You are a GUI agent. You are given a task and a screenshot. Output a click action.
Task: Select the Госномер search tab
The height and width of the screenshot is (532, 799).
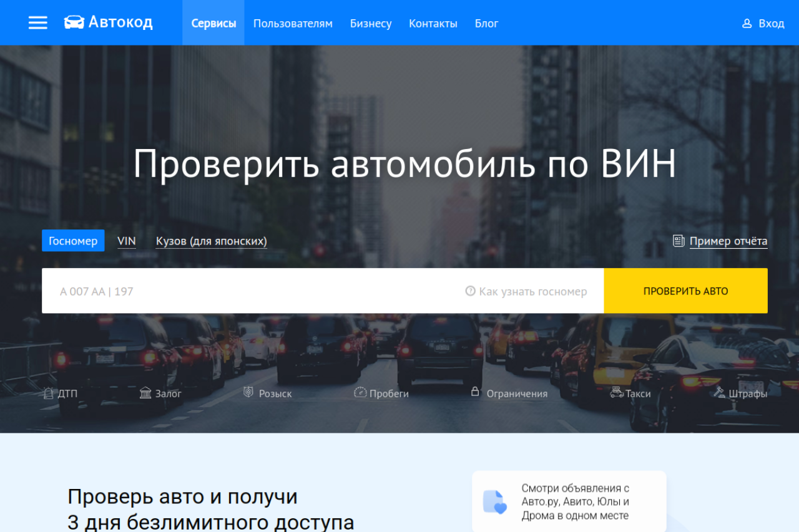[x=73, y=241]
